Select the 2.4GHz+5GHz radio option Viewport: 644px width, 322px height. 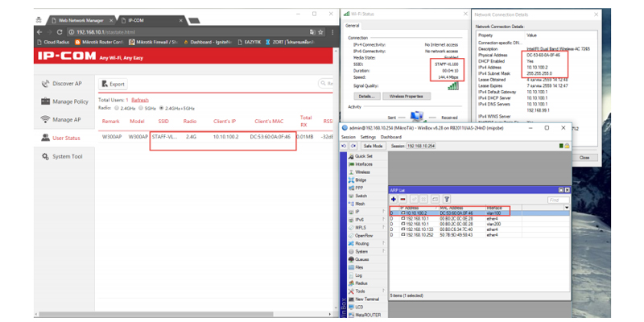click(x=162, y=109)
